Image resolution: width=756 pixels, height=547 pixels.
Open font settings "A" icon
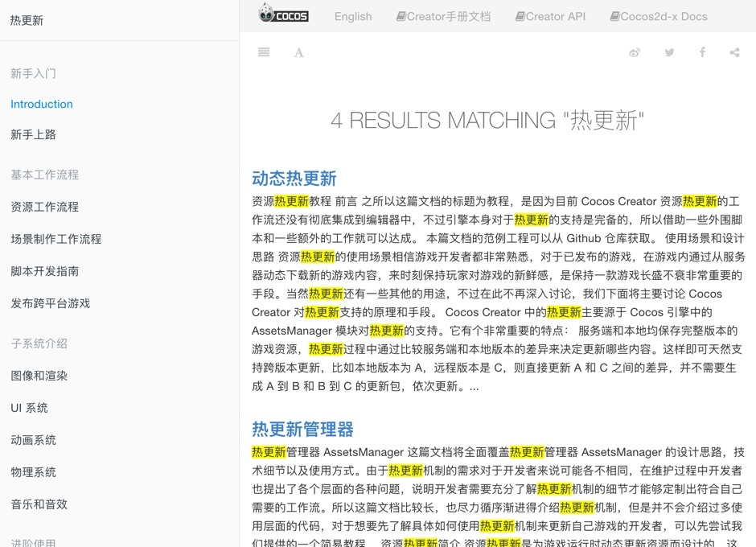coord(299,52)
